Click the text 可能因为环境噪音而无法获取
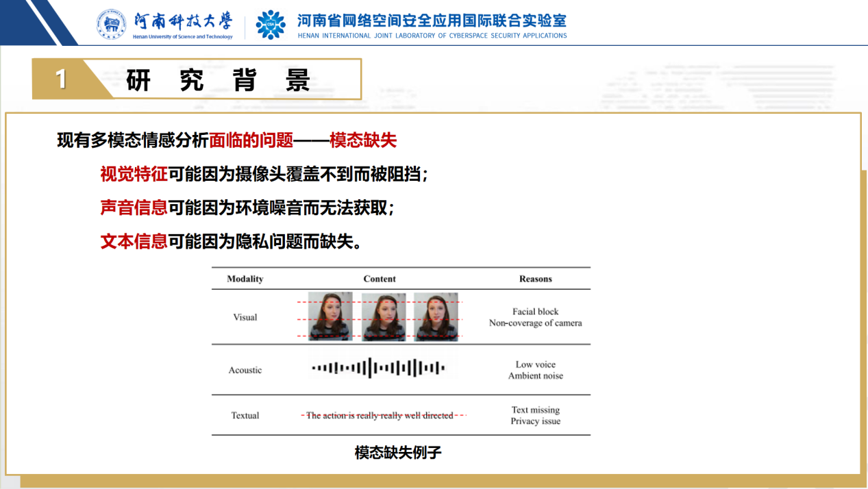Screen dimensions: 868x489 [277, 208]
